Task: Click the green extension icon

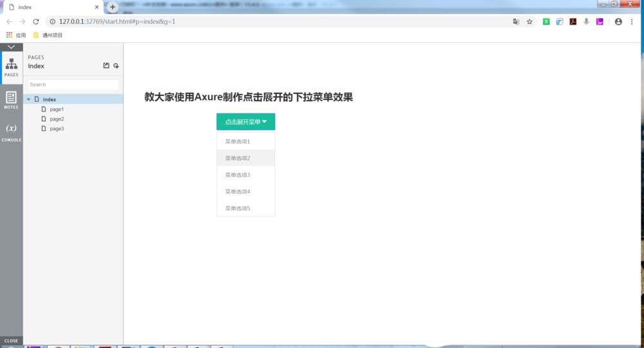Action: click(x=546, y=21)
